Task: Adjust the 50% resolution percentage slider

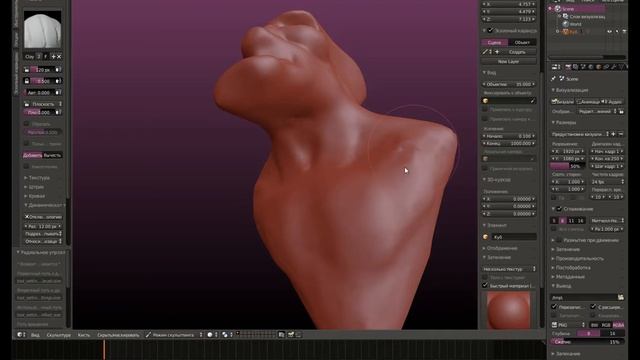Action: [567, 166]
